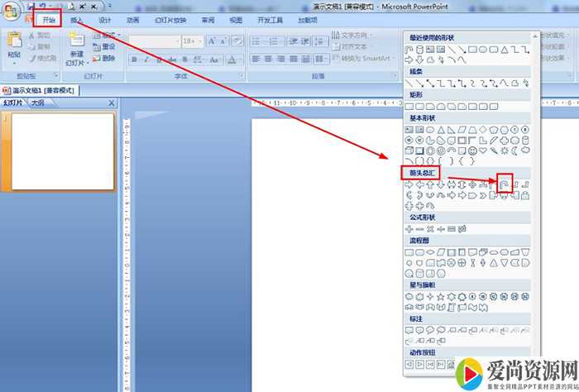Toggle center text alignment

[268, 59]
